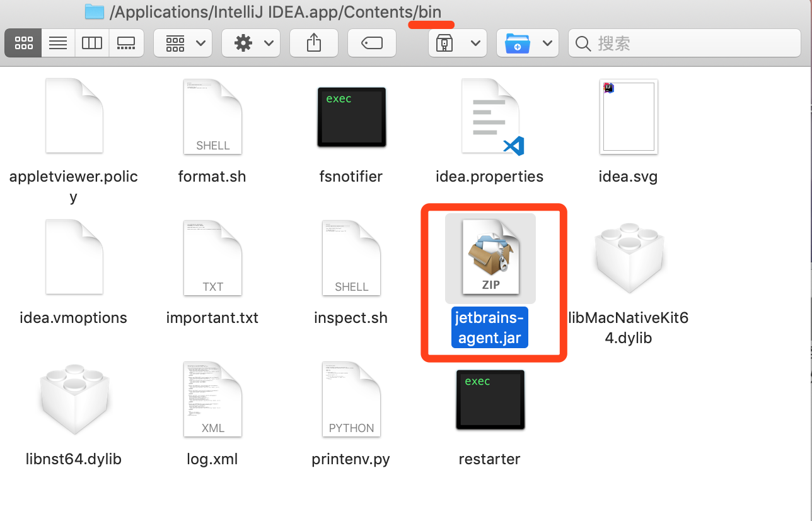This screenshot has height=521, width=812.
Task: Click the 'log.xml' file name
Action: tap(212, 459)
